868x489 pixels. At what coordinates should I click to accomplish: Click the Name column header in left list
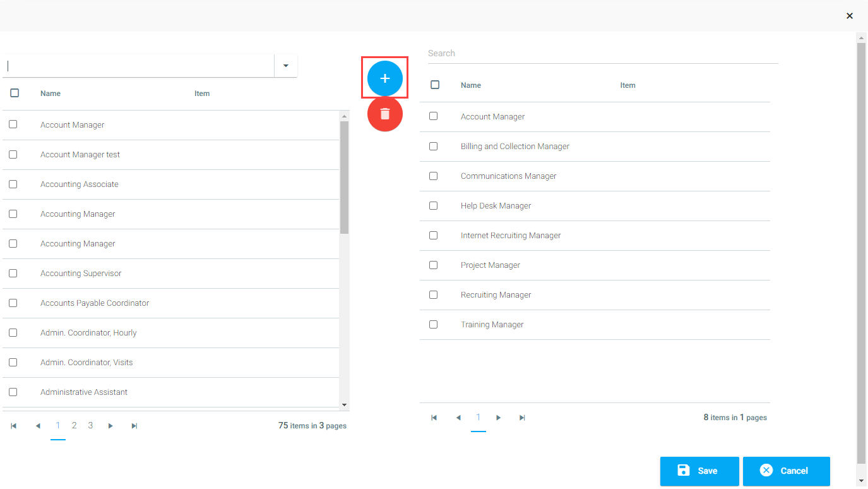(51, 94)
